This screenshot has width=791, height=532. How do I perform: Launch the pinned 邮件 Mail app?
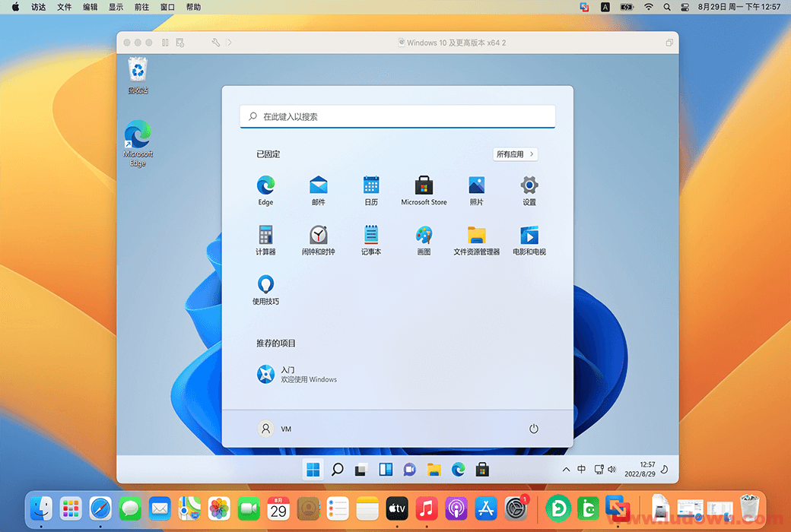[319, 191]
